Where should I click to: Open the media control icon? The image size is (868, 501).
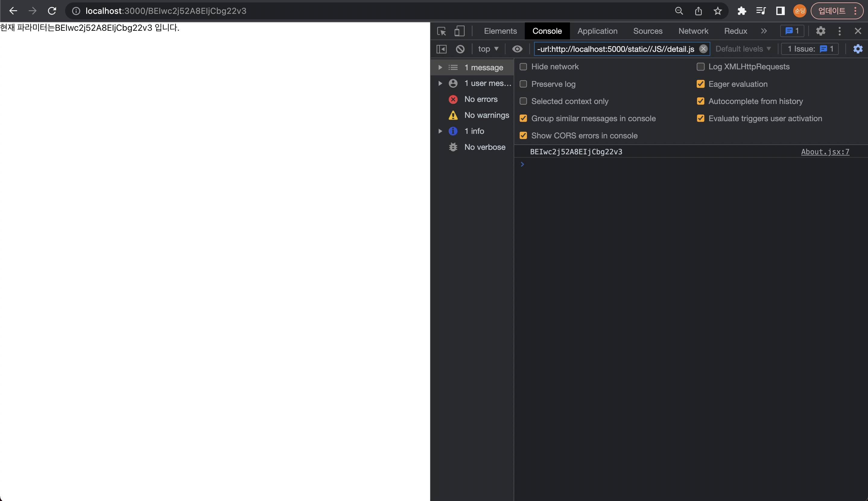[x=761, y=11]
